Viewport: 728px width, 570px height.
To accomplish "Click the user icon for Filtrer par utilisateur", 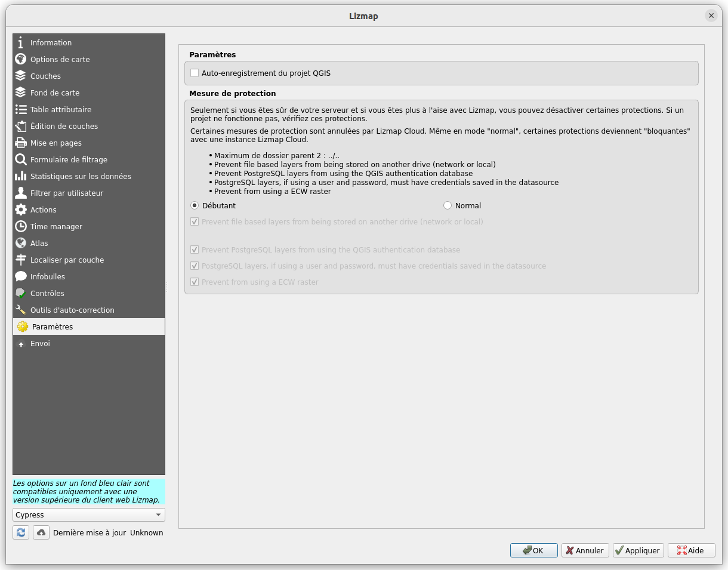I will [x=21, y=193].
